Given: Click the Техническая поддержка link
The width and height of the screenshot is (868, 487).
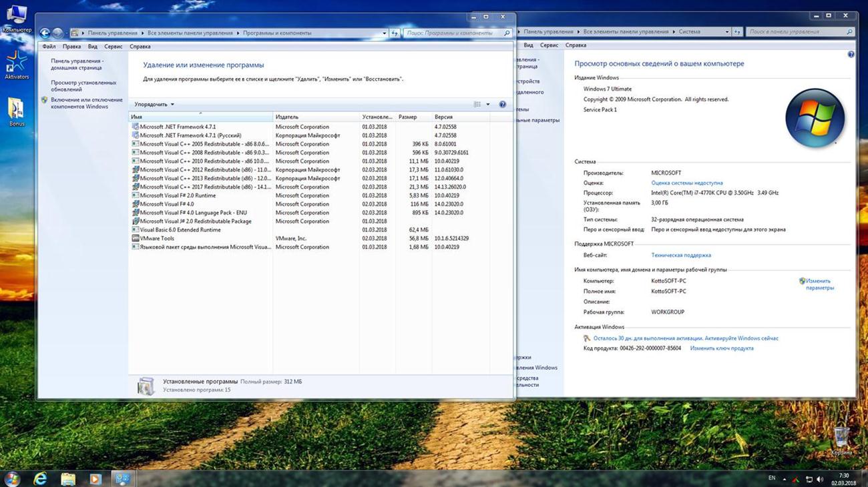Looking at the screenshot, I should [x=680, y=255].
